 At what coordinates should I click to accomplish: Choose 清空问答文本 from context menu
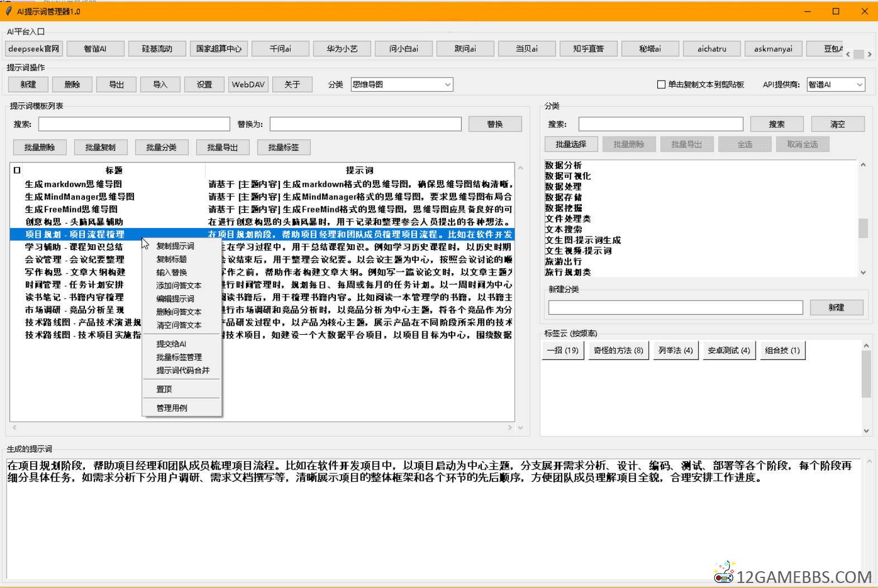pos(182,325)
